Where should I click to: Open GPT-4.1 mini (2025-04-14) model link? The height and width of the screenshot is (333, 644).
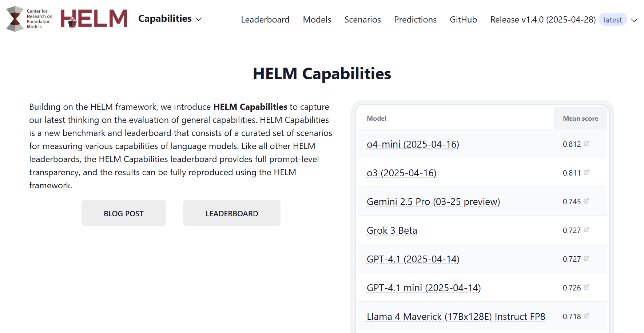424,288
